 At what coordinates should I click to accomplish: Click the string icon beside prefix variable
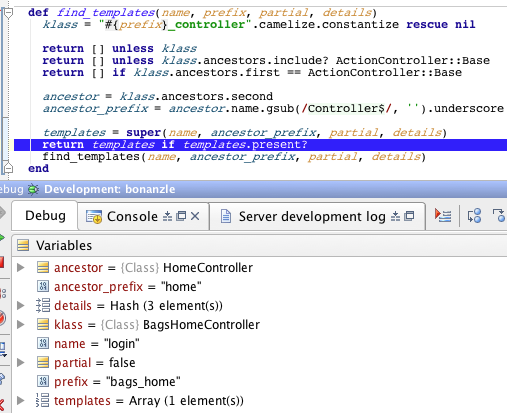43,381
